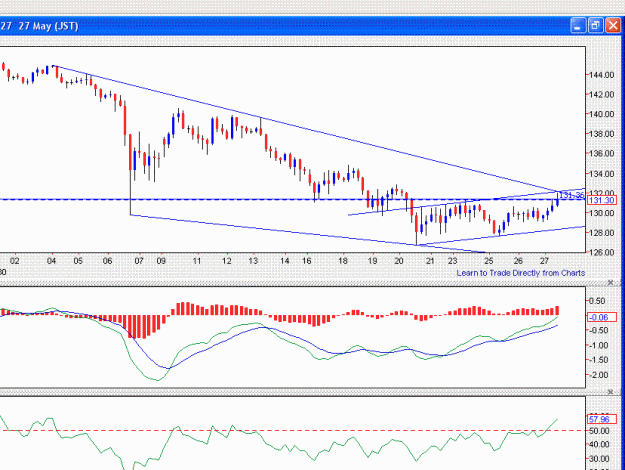Open 'Learn to Trade Directly from Charts' link
This screenshot has height=470, width=625.
coord(521,273)
